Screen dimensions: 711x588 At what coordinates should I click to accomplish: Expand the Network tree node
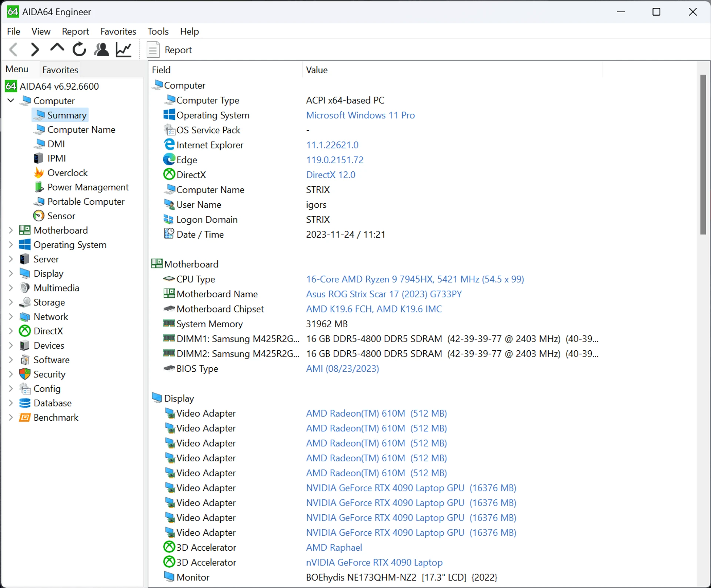click(11, 317)
